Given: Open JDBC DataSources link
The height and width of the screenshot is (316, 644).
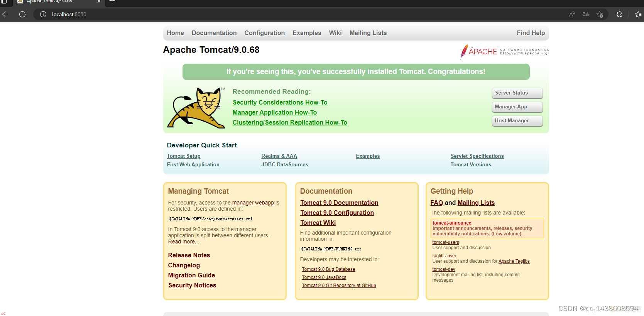Looking at the screenshot, I should 285,164.
